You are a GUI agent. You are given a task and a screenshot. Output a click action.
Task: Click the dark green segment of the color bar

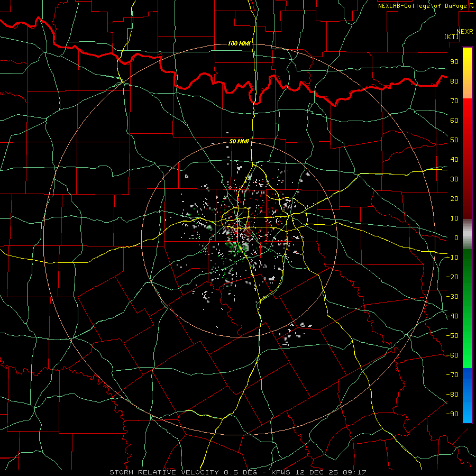tap(467, 267)
